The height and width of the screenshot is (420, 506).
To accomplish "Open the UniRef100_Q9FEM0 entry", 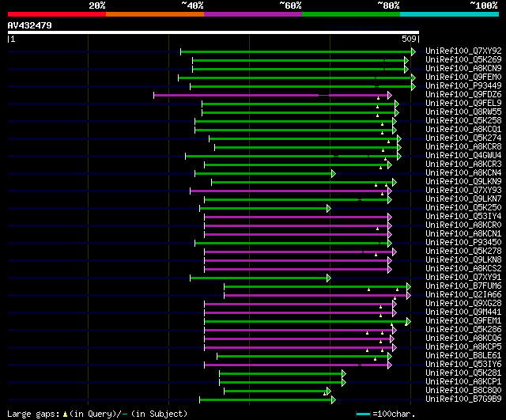I will point(463,78).
